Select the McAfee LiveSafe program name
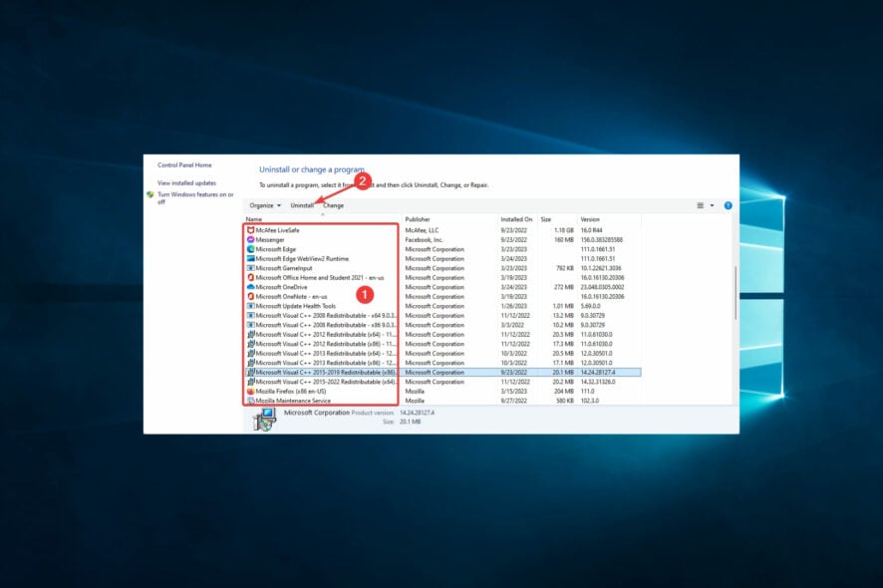 tap(278, 230)
